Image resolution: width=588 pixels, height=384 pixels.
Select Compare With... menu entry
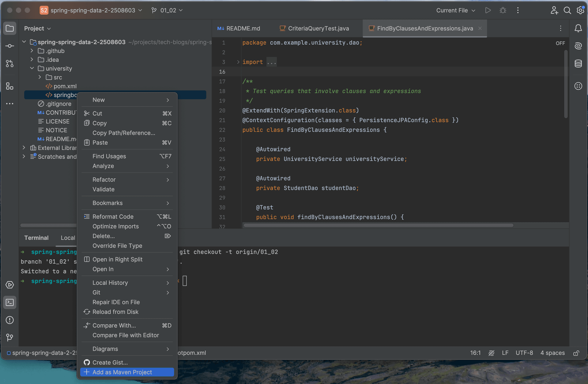[127, 326]
